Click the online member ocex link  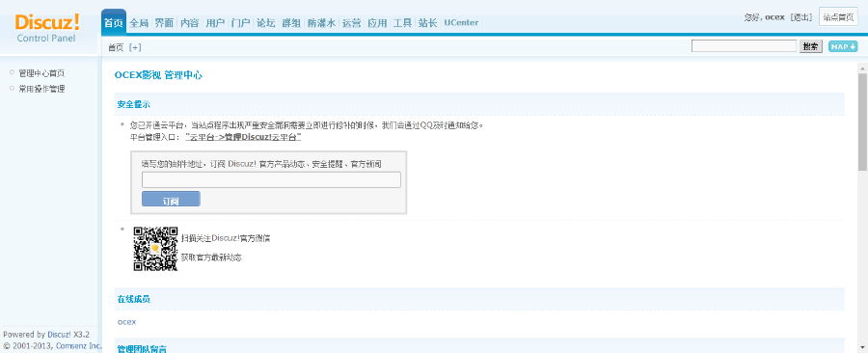126,321
